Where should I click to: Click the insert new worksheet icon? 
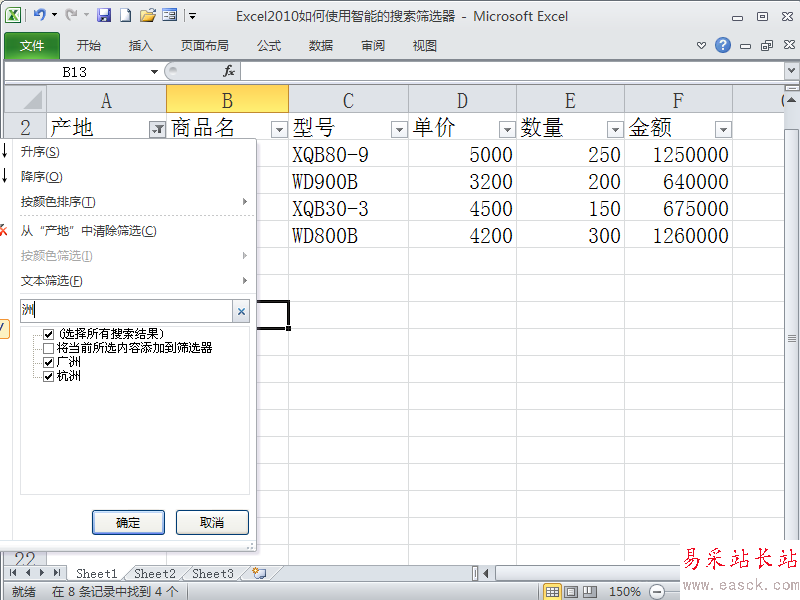pos(259,573)
